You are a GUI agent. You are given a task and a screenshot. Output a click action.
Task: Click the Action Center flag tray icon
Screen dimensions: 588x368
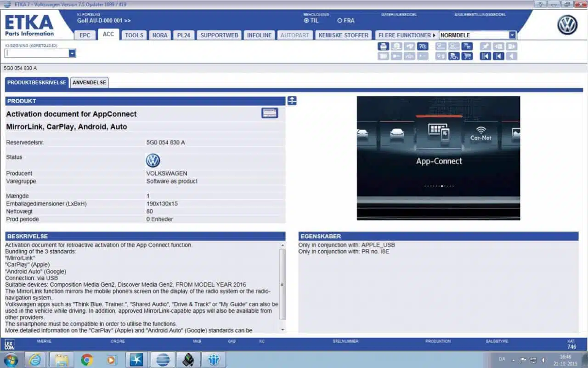tap(523, 360)
